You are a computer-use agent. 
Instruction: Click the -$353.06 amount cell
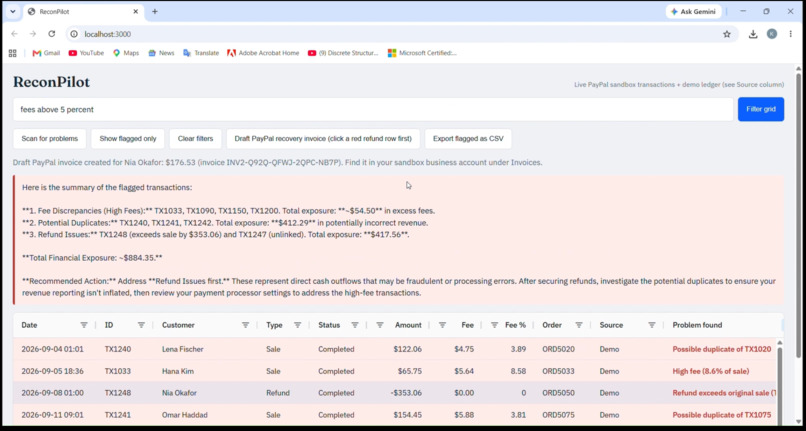tap(406, 392)
